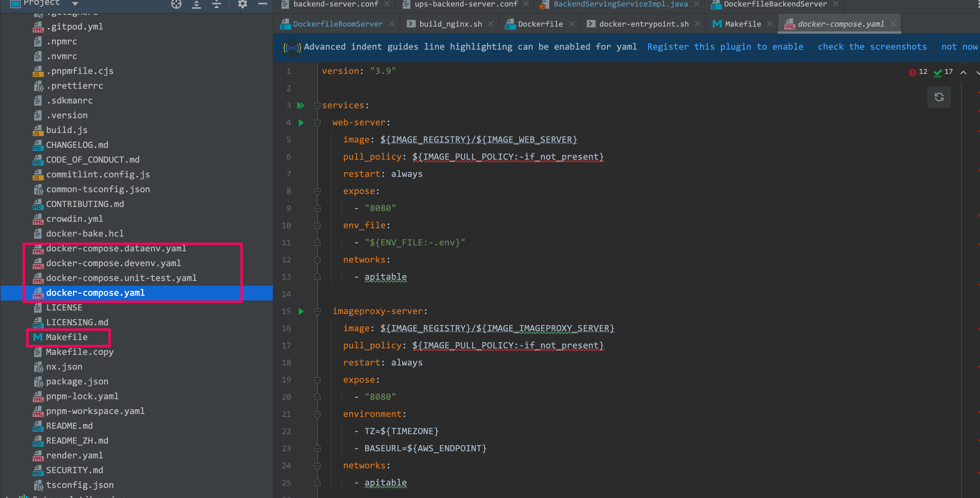
Task: Open the Project view dropdown arrow
Action: [x=75, y=4]
